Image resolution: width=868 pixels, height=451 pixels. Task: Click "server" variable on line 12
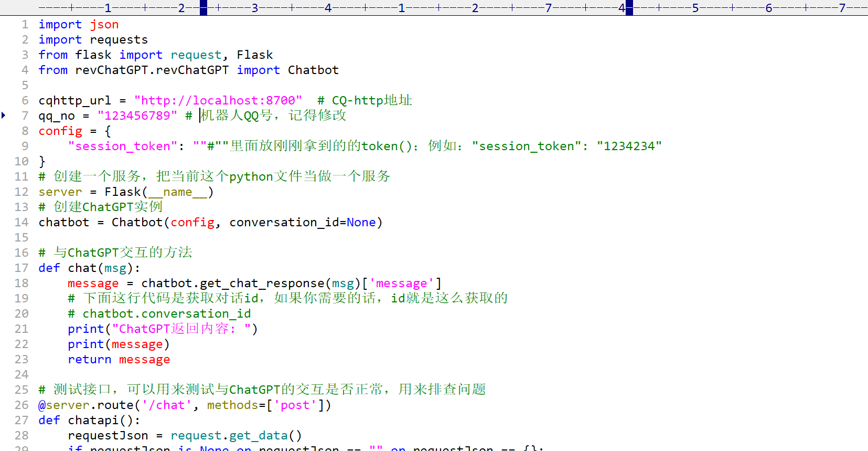pyautogui.click(x=60, y=192)
